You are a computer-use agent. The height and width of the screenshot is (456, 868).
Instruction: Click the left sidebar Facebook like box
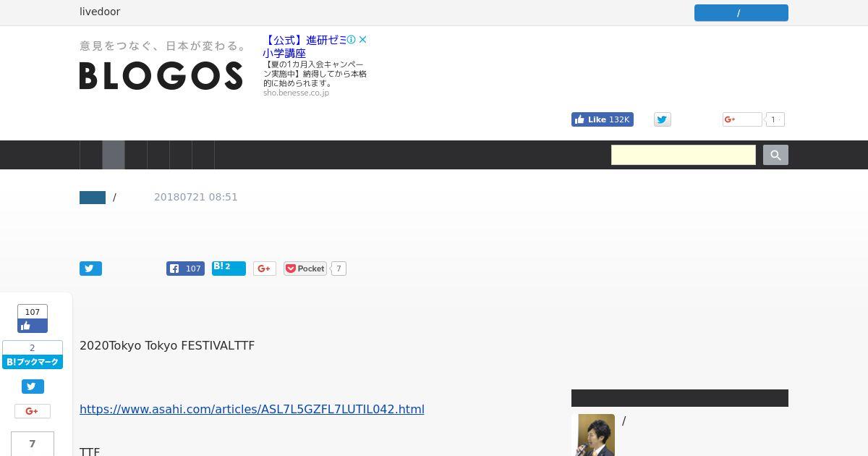coord(33,318)
